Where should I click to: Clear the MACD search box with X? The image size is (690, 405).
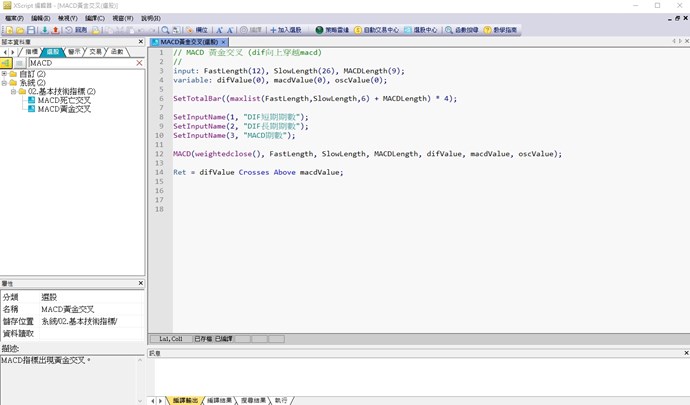pyautogui.click(x=139, y=63)
